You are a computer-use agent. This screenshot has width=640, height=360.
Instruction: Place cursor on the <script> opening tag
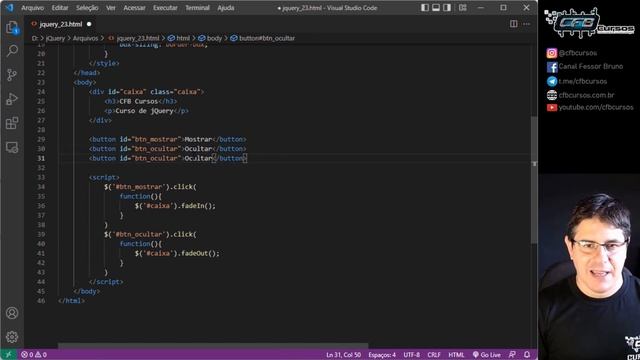[x=104, y=177]
